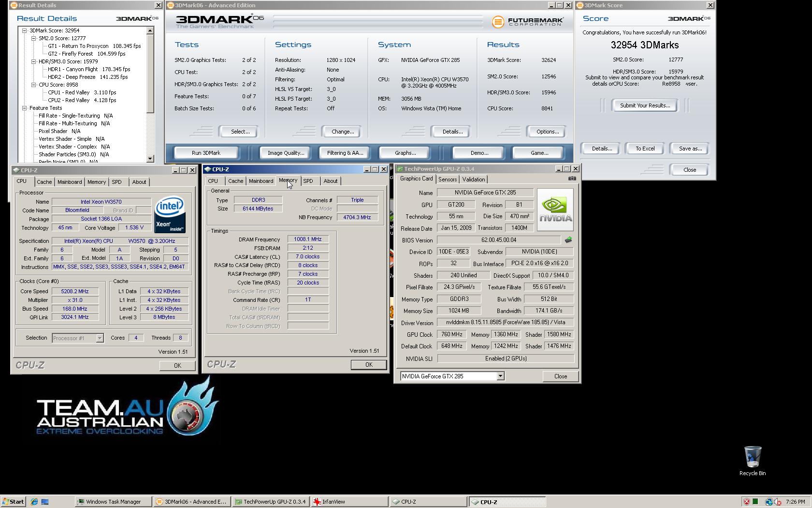Collapse the Feature Tests tree node
812x508 pixels.
coord(24,108)
